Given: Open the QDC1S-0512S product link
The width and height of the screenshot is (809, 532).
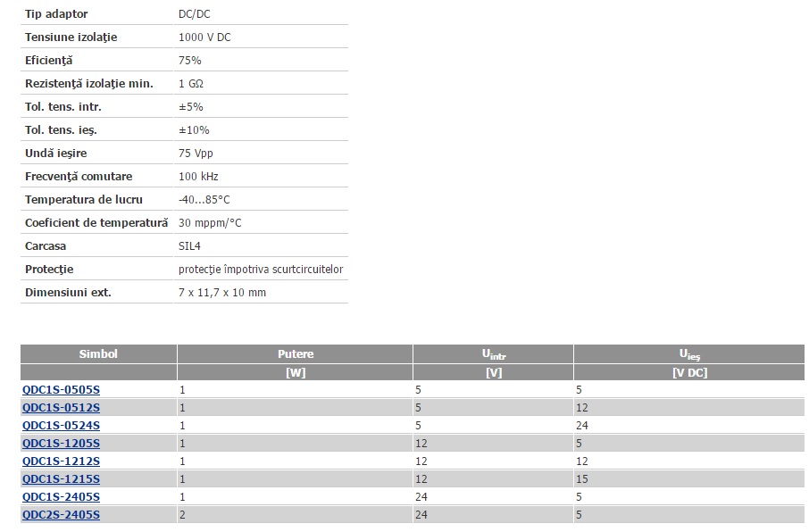Looking at the screenshot, I should 61,408.
